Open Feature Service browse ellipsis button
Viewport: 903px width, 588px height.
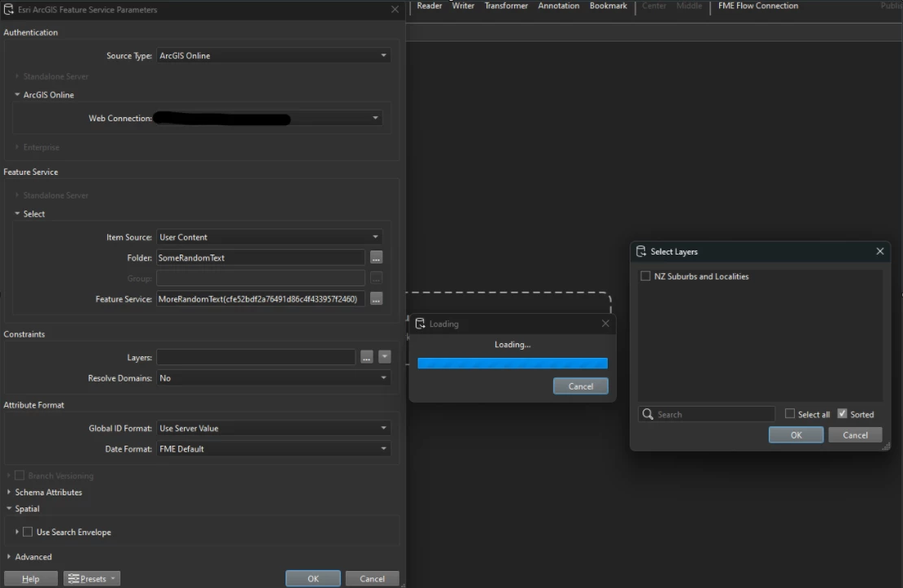click(x=376, y=299)
